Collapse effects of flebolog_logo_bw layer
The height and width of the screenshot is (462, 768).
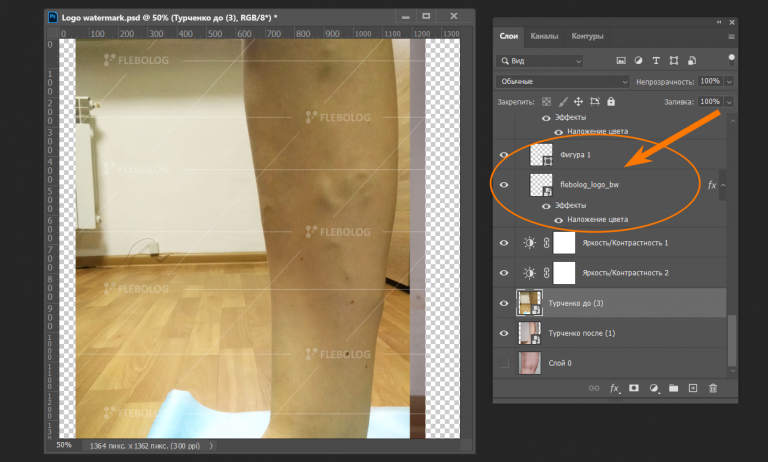723,185
